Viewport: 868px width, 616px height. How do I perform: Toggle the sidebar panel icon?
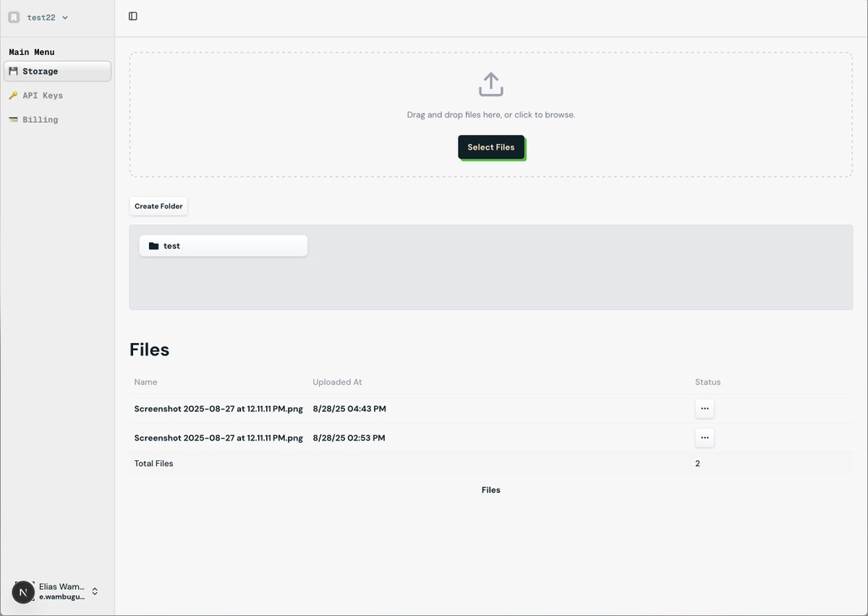pyautogui.click(x=133, y=16)
